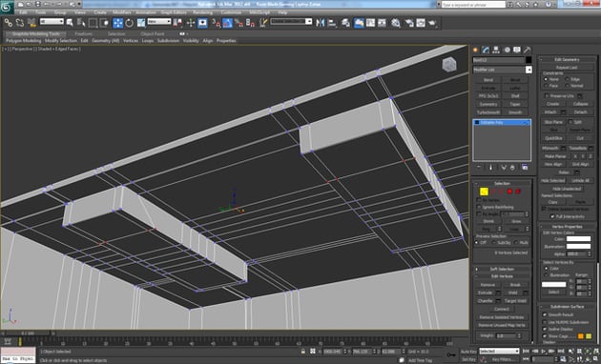Viewport: 601px width, 364px height.
Task: Open the Rendering menu
Action: (202, 12)
